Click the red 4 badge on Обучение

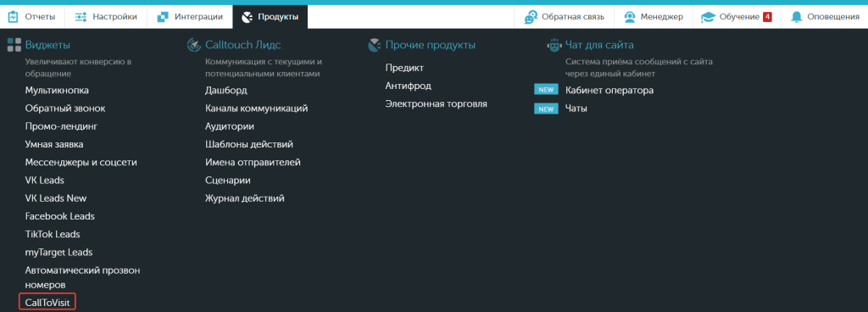coord(767,17)
